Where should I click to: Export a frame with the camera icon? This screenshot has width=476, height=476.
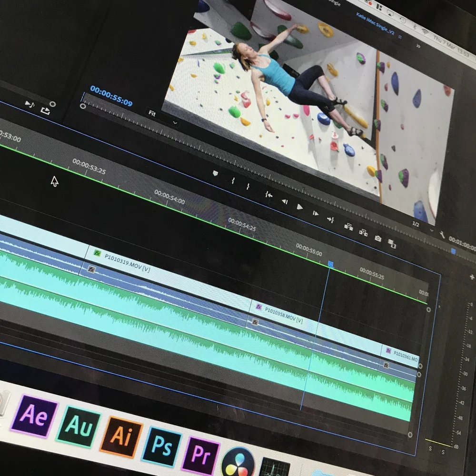pyautogui.click(x=378, y=238)
